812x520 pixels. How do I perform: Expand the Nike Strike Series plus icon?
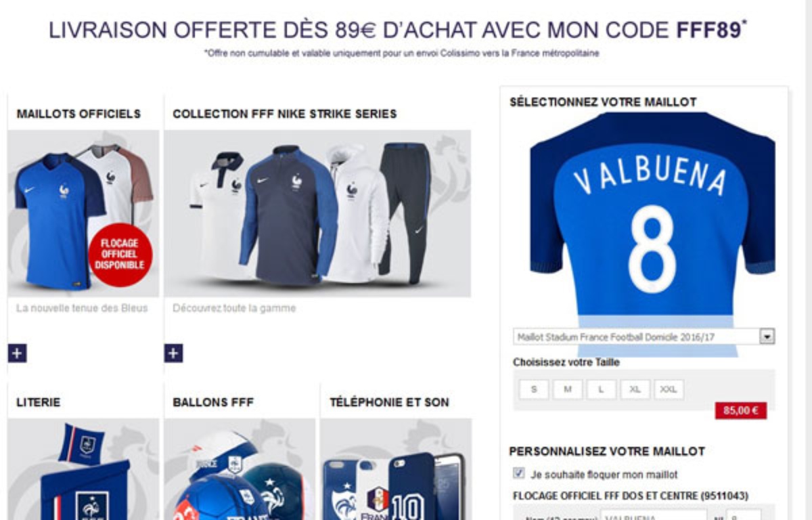174,353
